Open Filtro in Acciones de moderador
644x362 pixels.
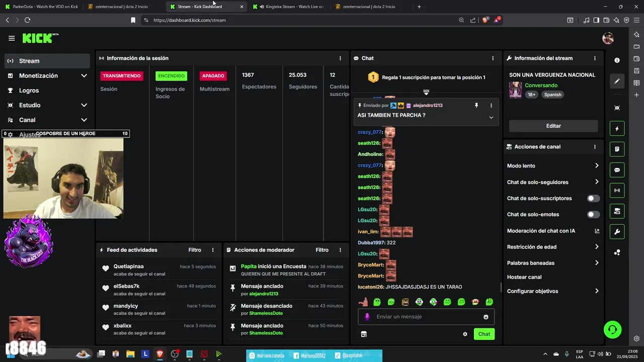(322, 250)
